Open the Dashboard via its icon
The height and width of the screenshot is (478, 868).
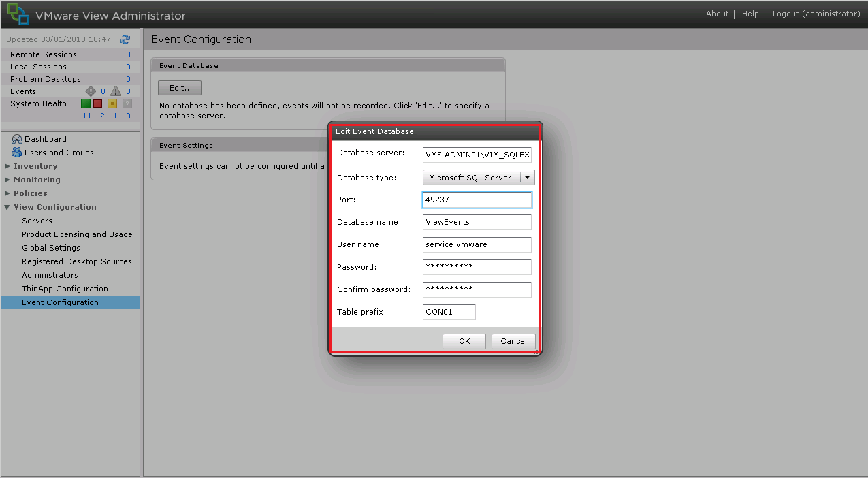18,138
